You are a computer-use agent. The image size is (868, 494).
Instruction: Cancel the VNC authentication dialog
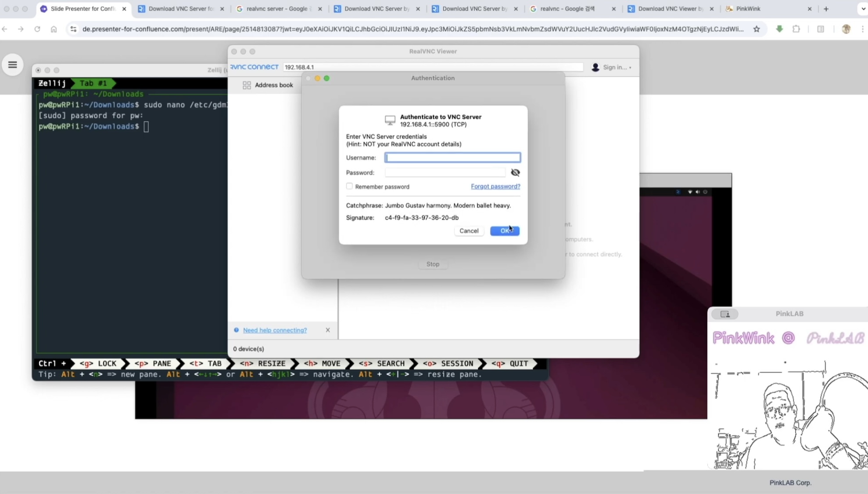pyautogui.click(x=469, y=231)
